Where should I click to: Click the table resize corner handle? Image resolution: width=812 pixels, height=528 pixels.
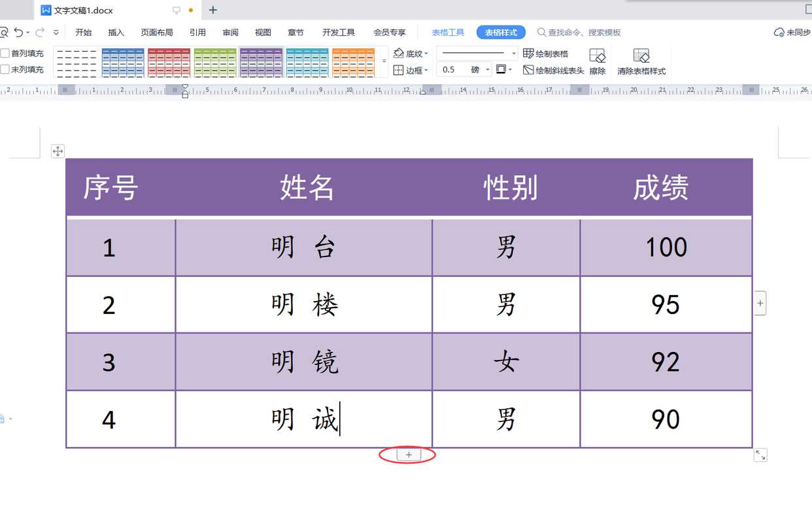tap(760, 455)
